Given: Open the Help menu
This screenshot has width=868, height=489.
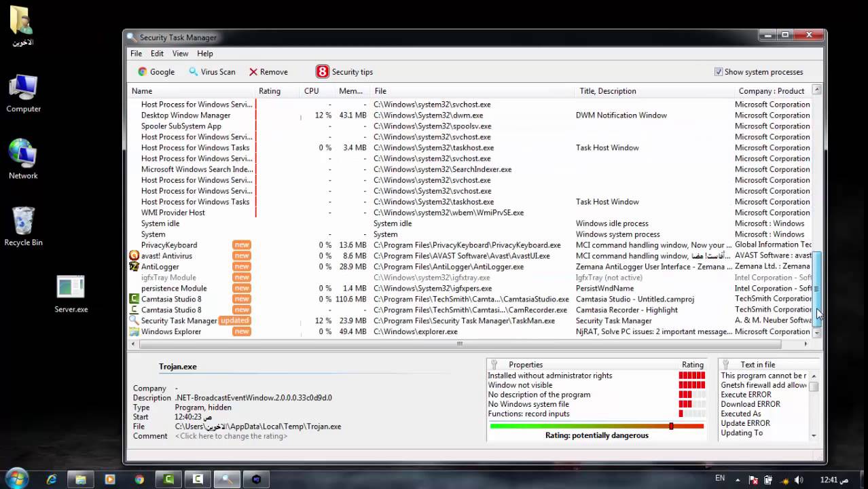Looking at the screenshot, I should coord(205,54).
